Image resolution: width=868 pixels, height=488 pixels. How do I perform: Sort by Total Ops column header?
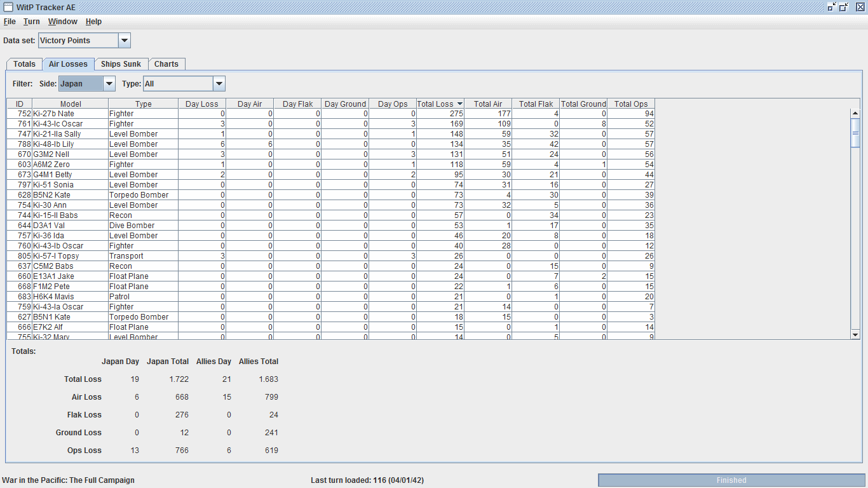click(631, 104)
